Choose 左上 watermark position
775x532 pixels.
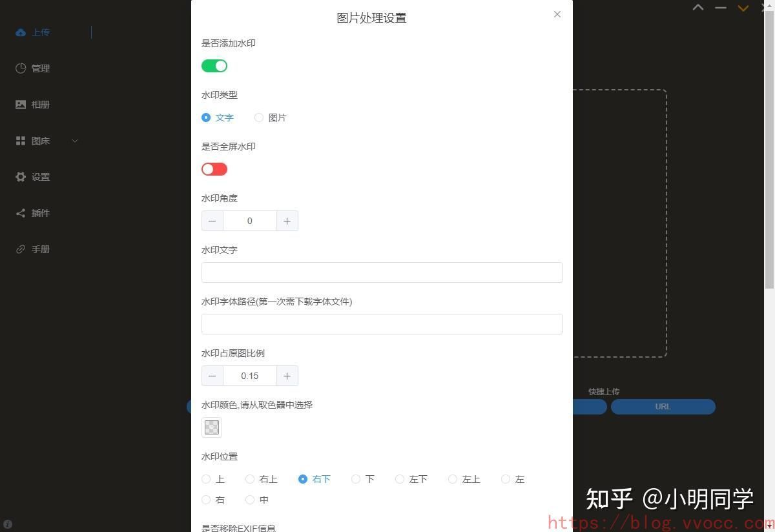[x=453, y=479]
